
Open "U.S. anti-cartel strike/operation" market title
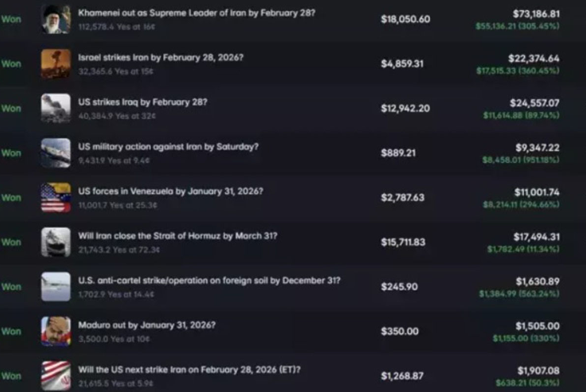(209, 280)
